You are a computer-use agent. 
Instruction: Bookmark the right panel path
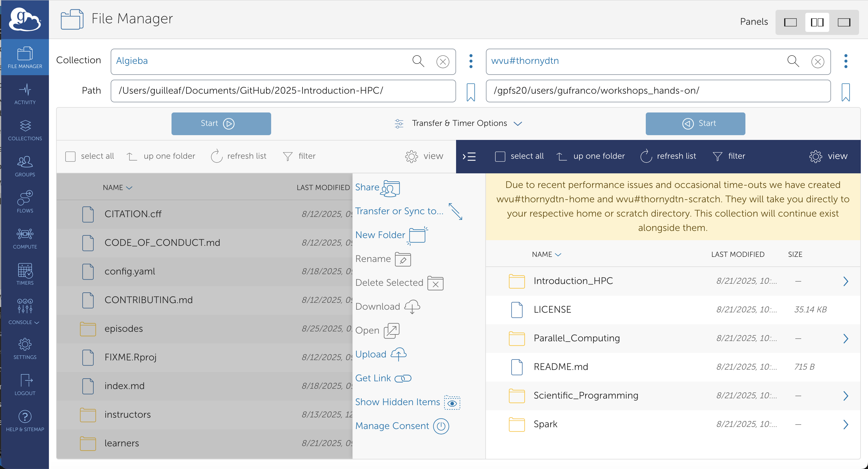(845, 92)
